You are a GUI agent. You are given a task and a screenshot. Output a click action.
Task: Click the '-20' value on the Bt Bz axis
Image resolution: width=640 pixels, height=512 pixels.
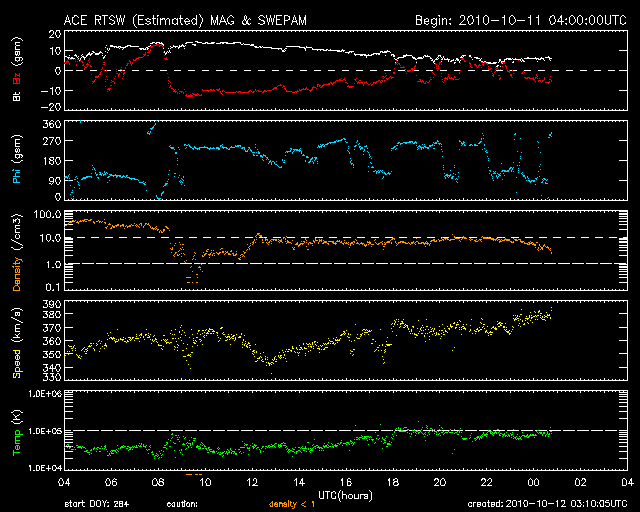[51, 107]
